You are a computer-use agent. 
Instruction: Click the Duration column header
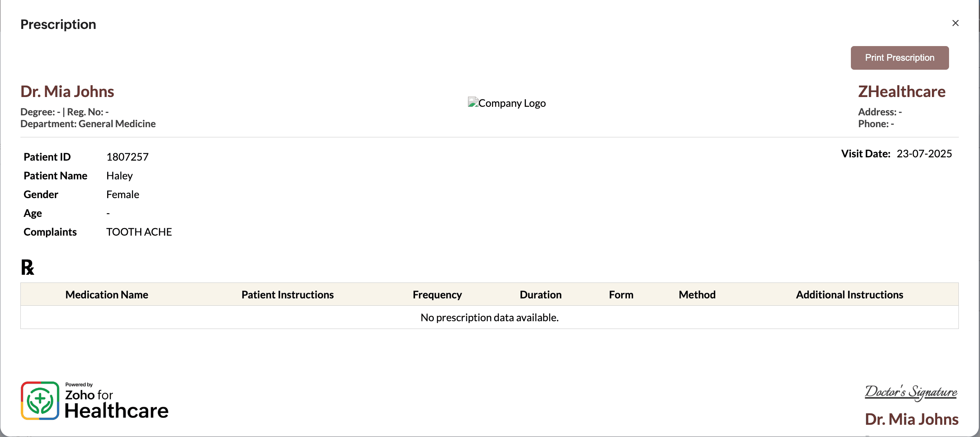point(541,295)
